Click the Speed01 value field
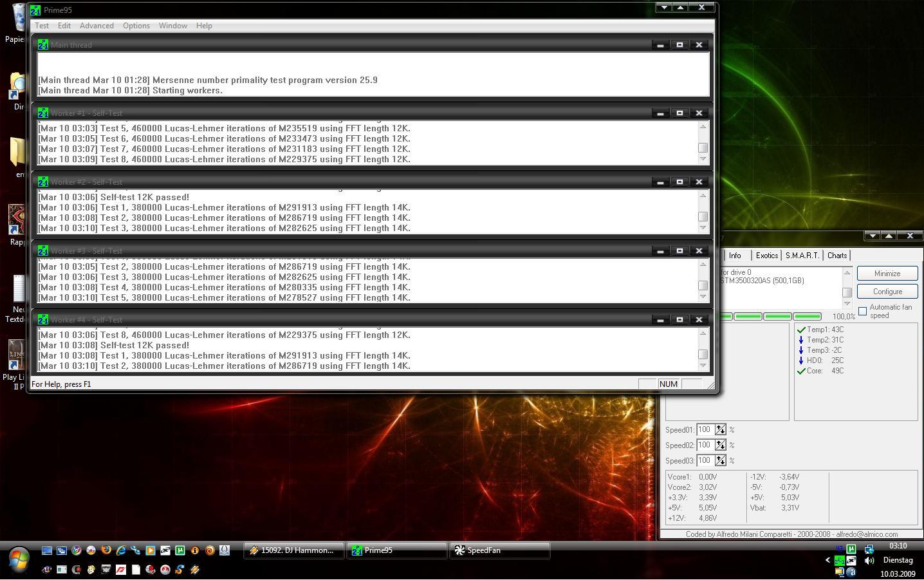Viewport: 924px width, 580px height. tap(706, 429)
